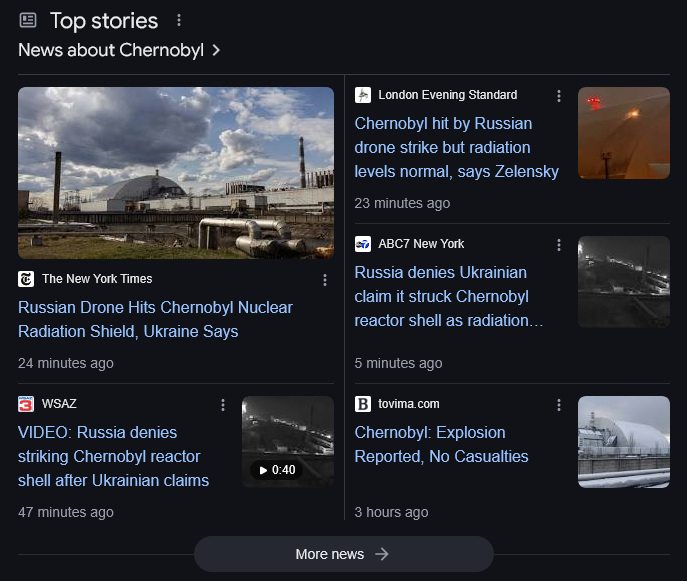
Task: Open three-dot menu for London Evening Standard story
Action: 559,96
